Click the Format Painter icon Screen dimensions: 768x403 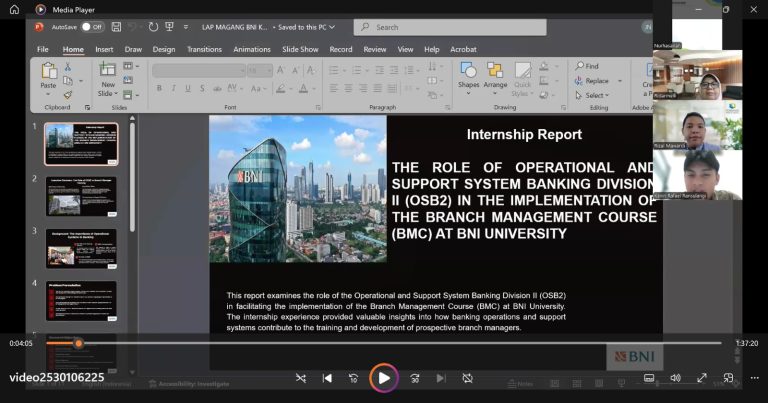coord(68,95)
